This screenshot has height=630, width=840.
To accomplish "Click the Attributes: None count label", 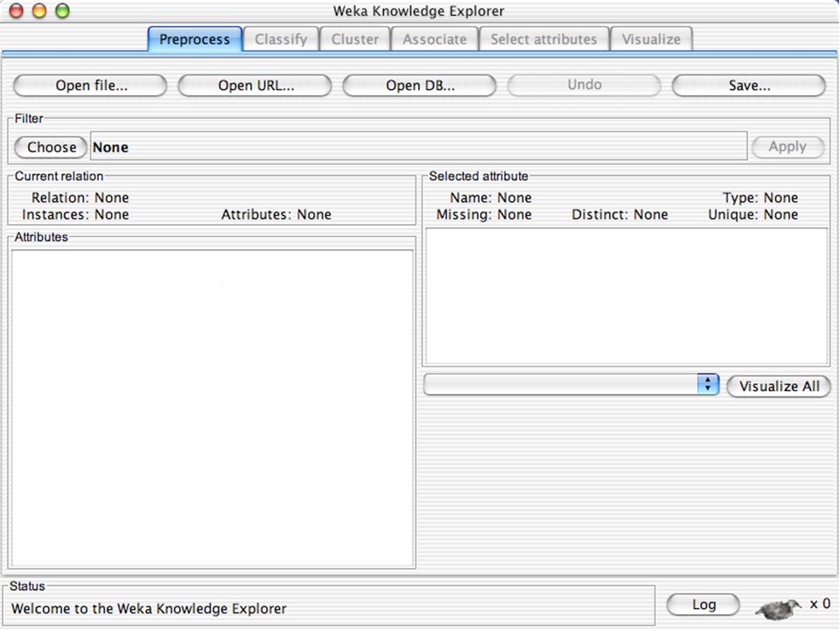I will point(276,215).
